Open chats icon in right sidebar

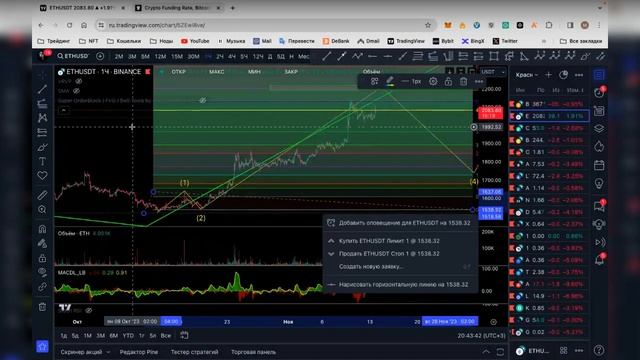pyautogui.click(x=599, y=206)
